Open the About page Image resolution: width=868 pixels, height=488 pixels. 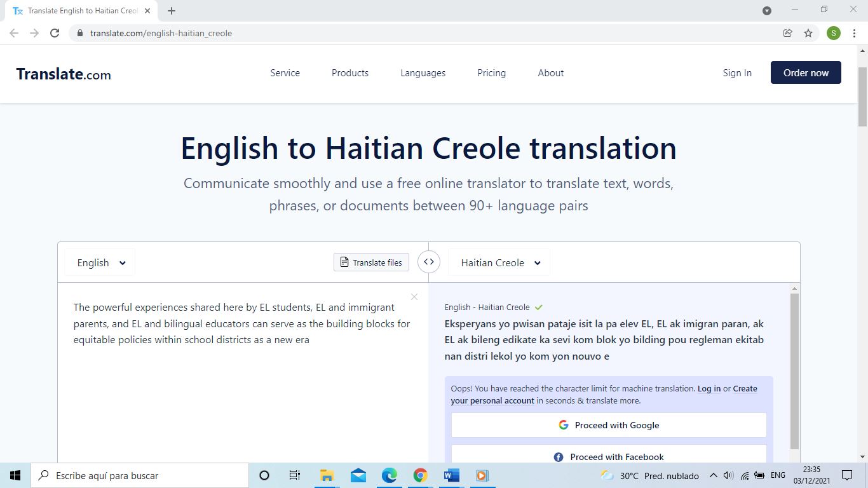(550, 73)
